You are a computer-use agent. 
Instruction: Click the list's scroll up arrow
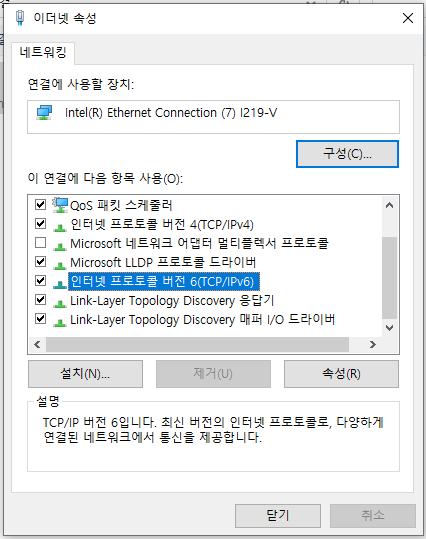[390, 206]
